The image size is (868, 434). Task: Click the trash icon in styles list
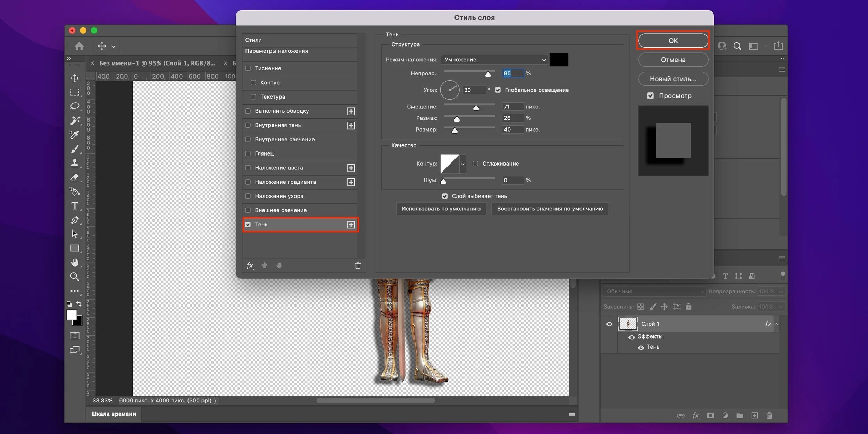(358, 266)
